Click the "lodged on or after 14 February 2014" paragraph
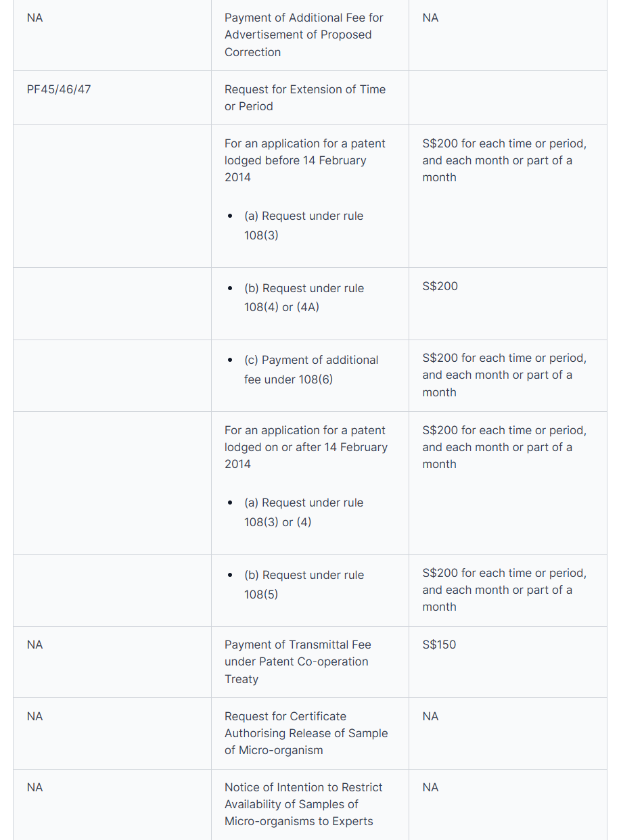This screenshot has width=621, height=840. tap(306, 447)
